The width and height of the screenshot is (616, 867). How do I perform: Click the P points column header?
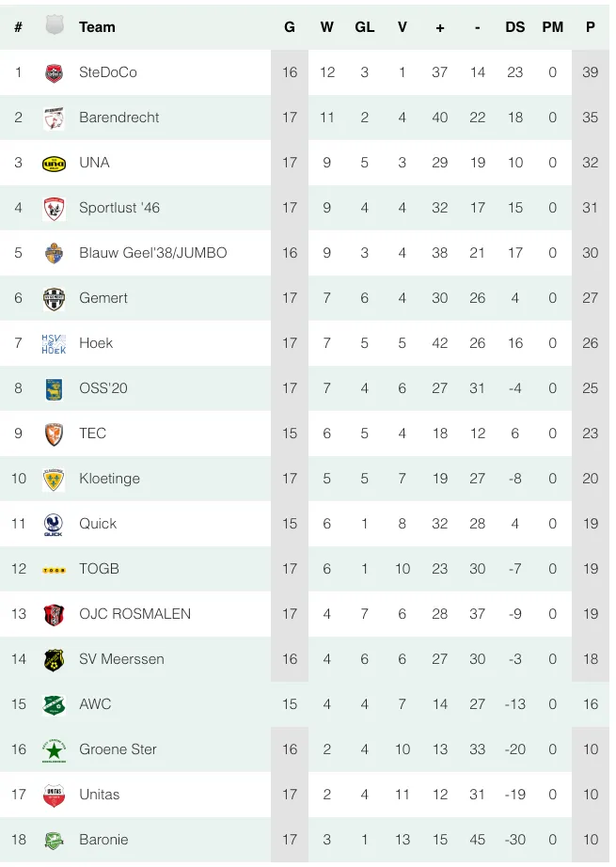pyautogui.click(x=590, y=27)
